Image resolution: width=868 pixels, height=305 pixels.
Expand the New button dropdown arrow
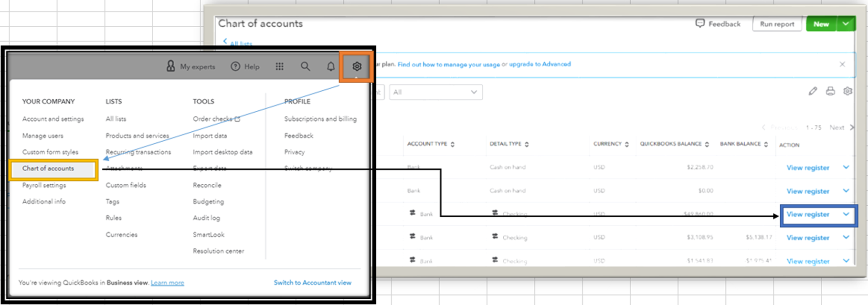pyautogui.click(x=846, y=24)
